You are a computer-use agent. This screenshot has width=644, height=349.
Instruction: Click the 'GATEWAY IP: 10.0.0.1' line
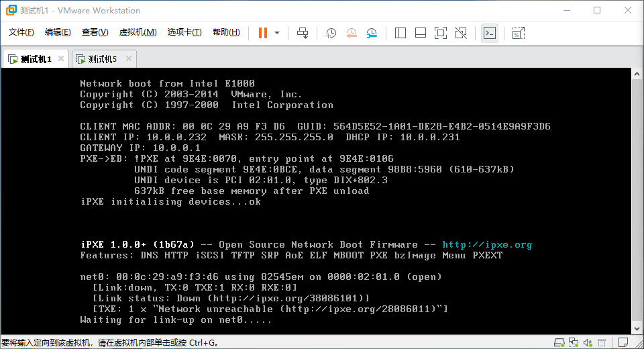click(x=140, y=148)
